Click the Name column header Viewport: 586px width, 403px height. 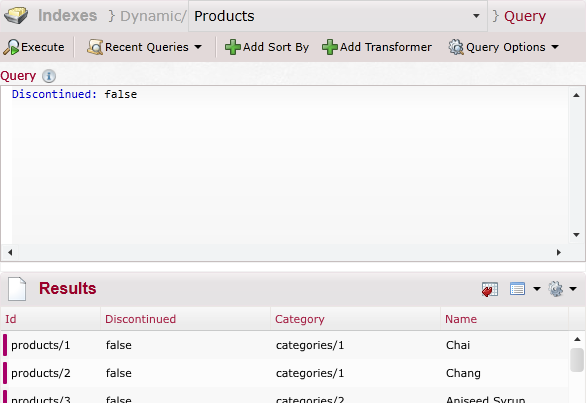(x=461, y=319)
